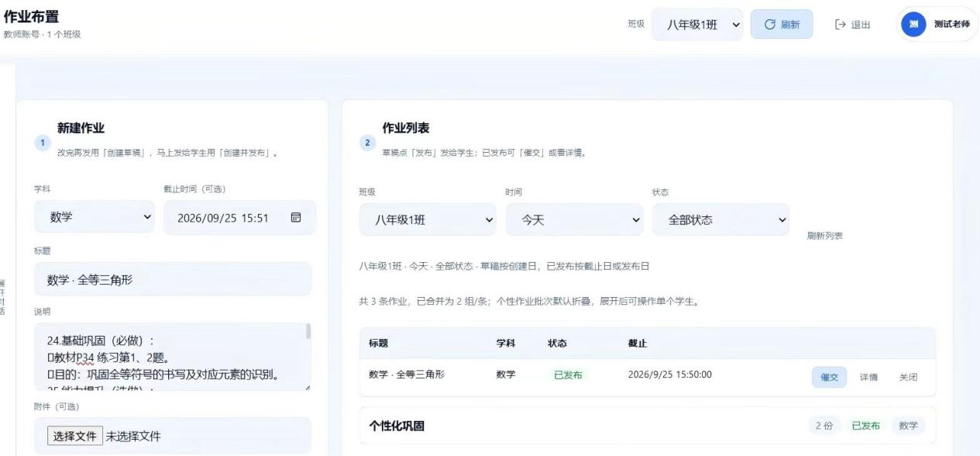980x456 pixels.
Task: Click the 标题 column header
Action: tap(379, 343)
